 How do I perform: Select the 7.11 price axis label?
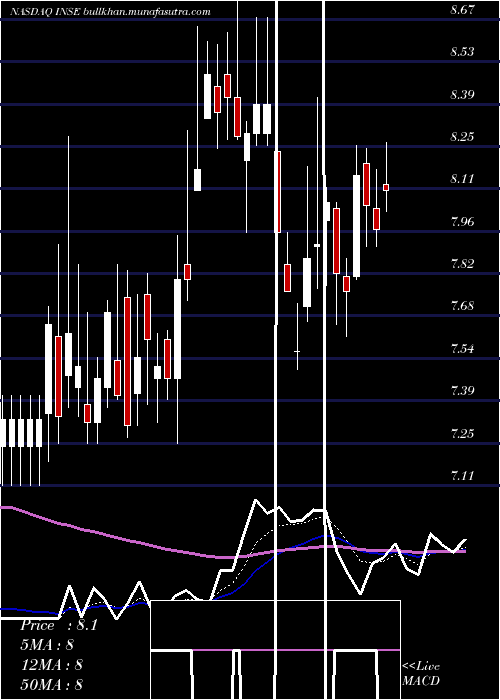coord(462,475)
